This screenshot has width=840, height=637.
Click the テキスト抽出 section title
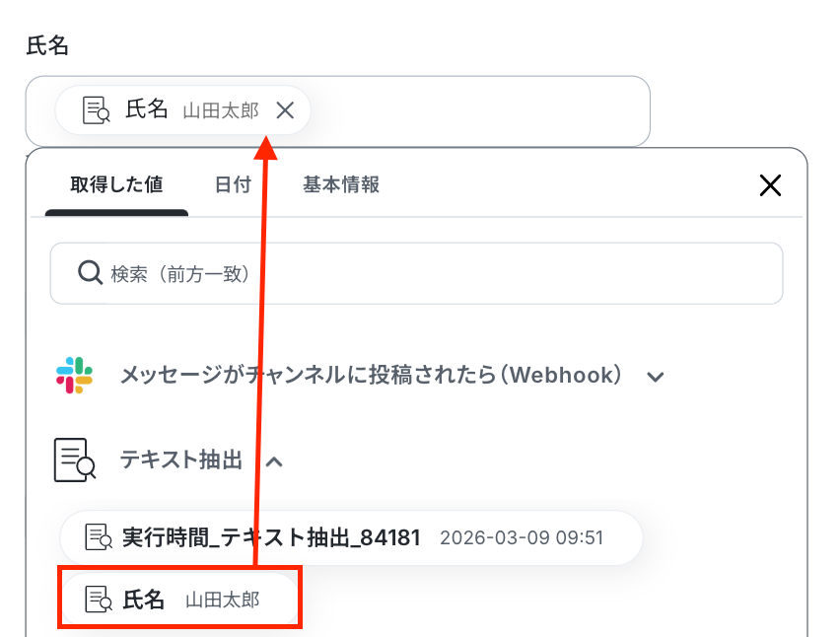pyautogui.click(x=181, y=460)
